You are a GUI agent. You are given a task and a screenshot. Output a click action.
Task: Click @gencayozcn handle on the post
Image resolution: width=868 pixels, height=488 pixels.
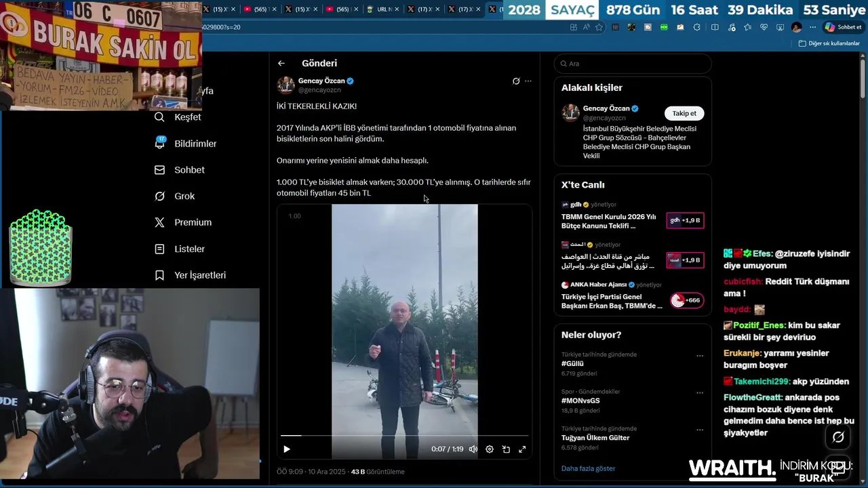[x=319, y=89]
